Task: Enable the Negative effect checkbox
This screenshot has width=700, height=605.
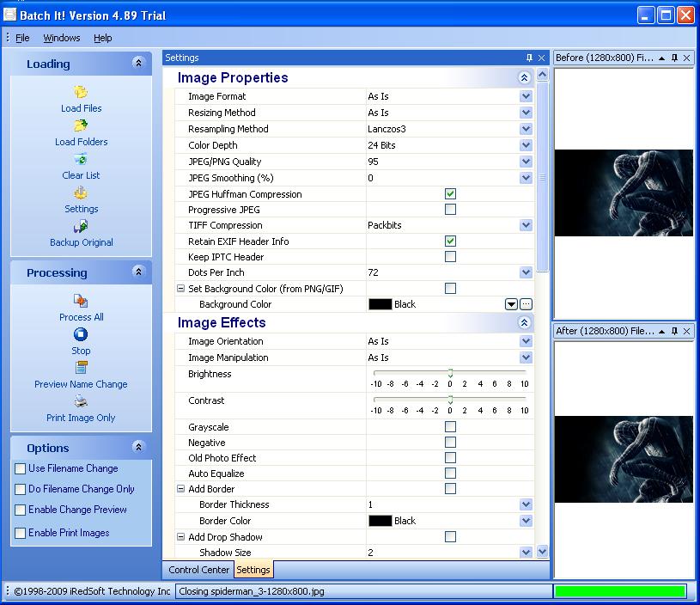Action: click(x=450, y=443)
